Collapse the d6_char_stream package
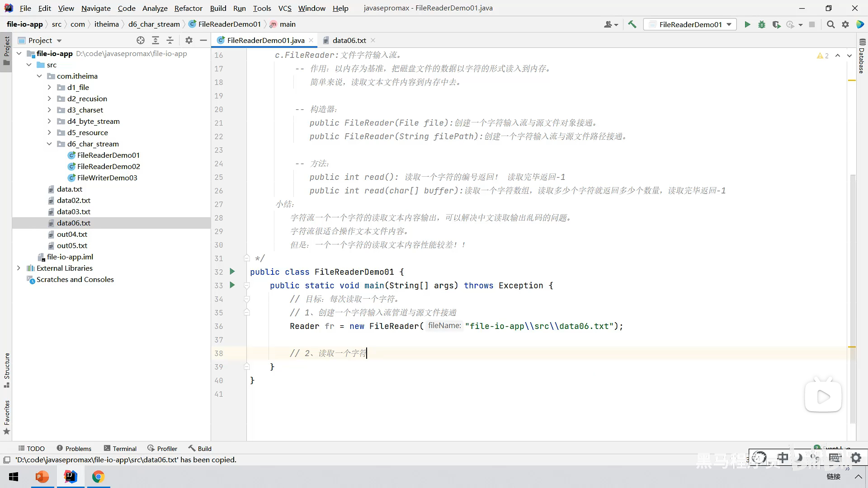 click(49, 144)
